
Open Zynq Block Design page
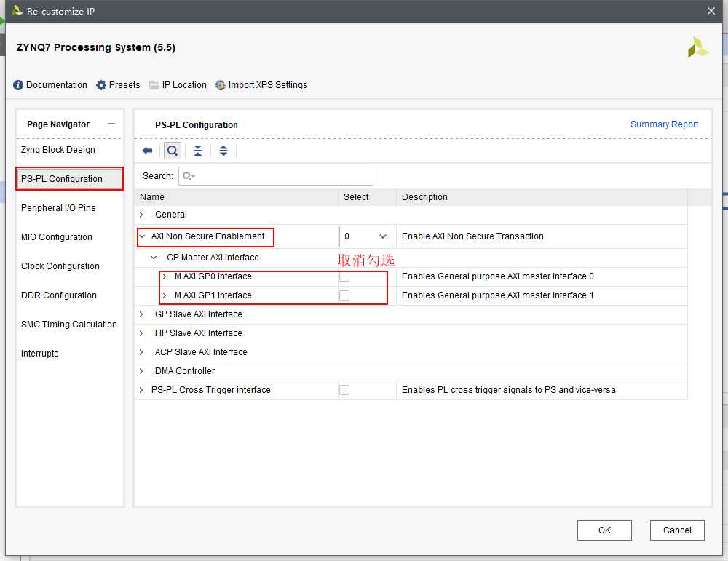(x=58, y=150)
